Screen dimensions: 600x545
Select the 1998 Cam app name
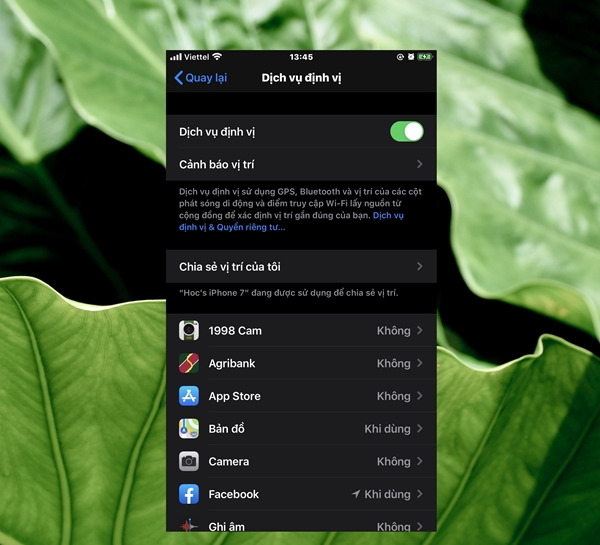(235, 331)
